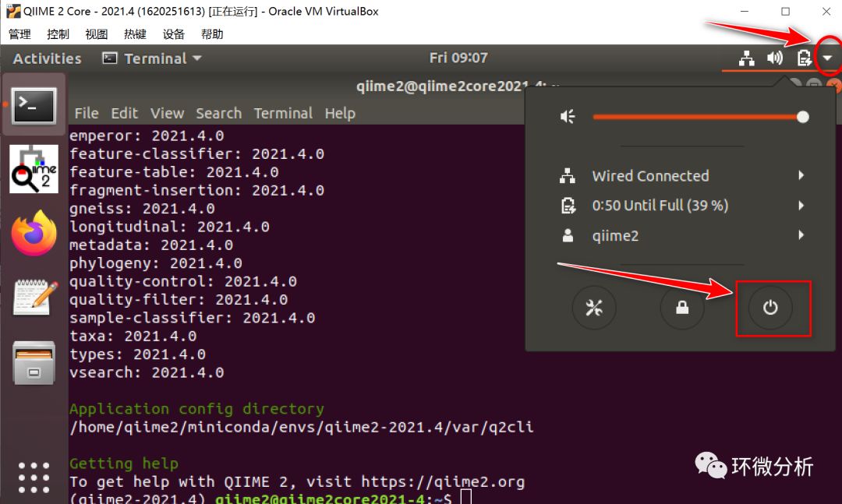Click the q2cli config directory path
This screenshot has height=504, width=842.
[301, 427]
